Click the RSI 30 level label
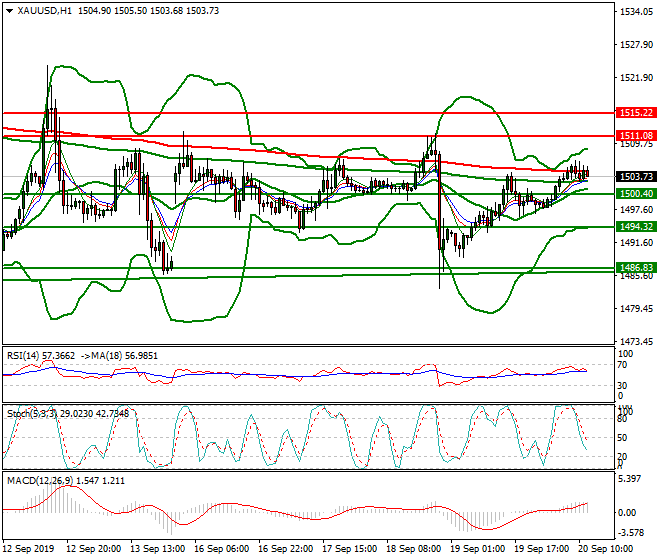Screen dimensions: 660x560 pos(622,386)
